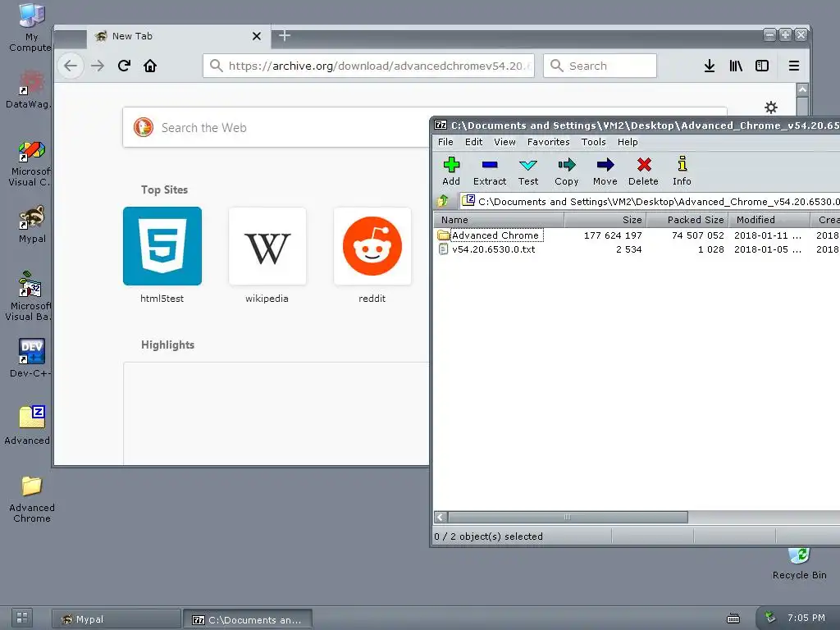Select Microsoft Visual C desktop icon
840x630 pixels.
click(30, 163)
